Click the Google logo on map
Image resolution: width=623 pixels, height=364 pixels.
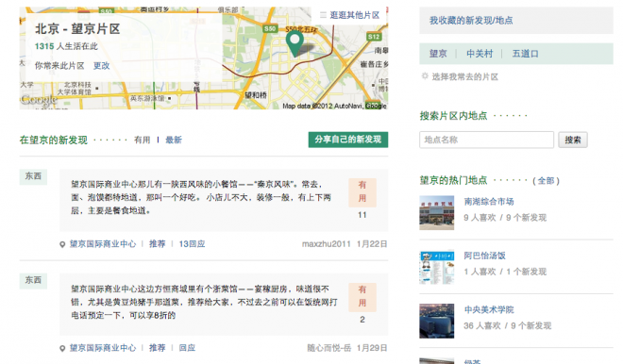tap(40, 99)
